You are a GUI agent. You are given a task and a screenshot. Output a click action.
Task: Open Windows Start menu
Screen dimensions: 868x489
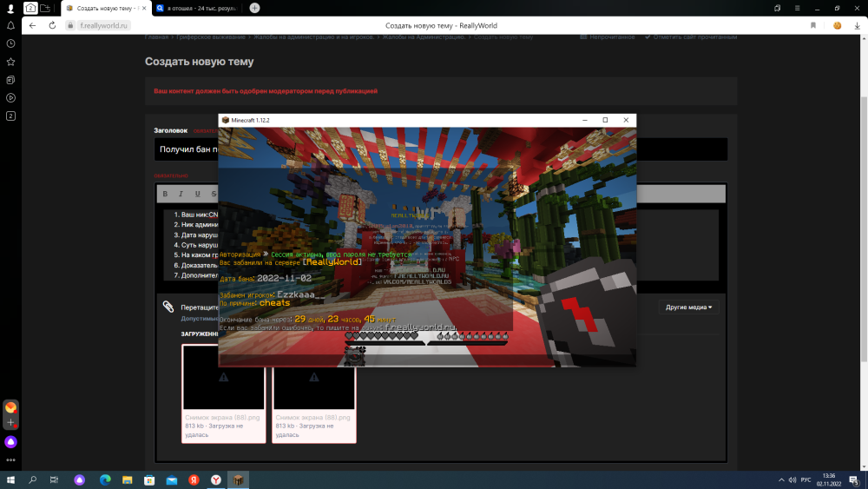click(10, 480)
